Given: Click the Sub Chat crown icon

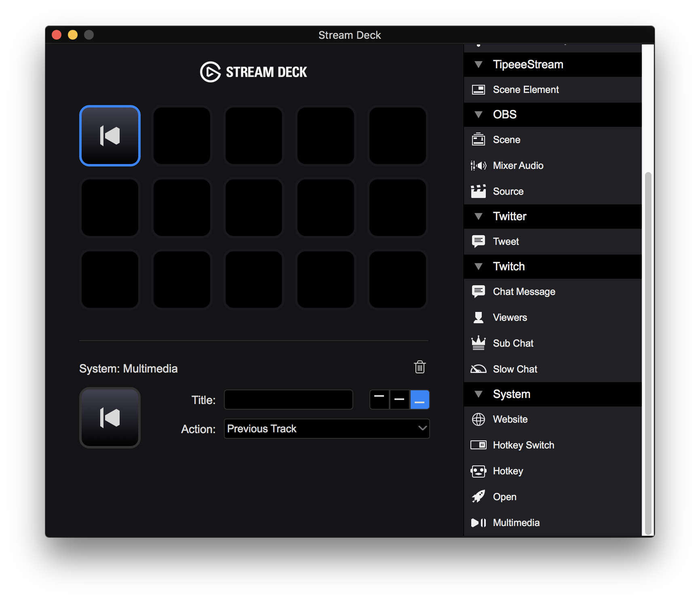Looking at the screenshot, I should coord(479,343).
